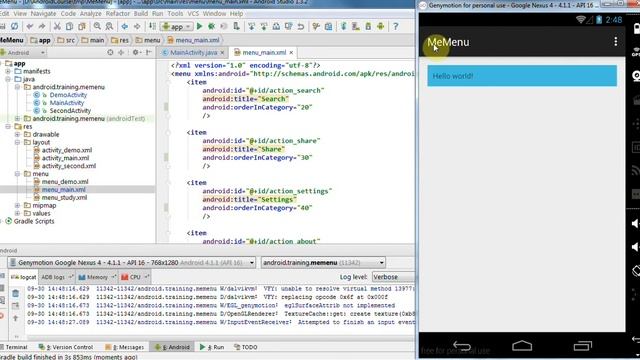Expand the values folder
Image resolution: width=640 pixels, height=360 pixels.
(17, 213)
